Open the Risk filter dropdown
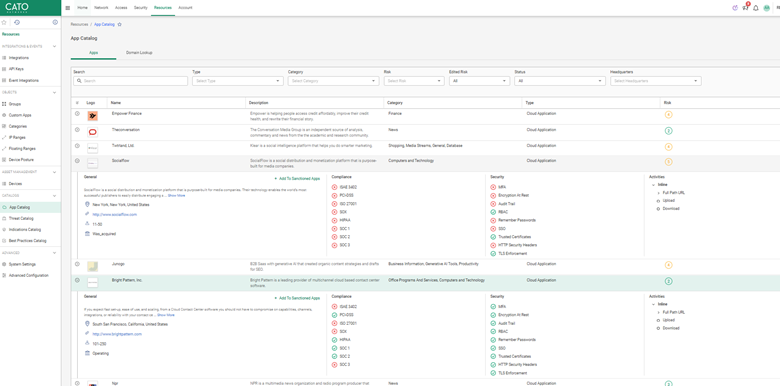 pyautogui.click(x=414, y=81)
